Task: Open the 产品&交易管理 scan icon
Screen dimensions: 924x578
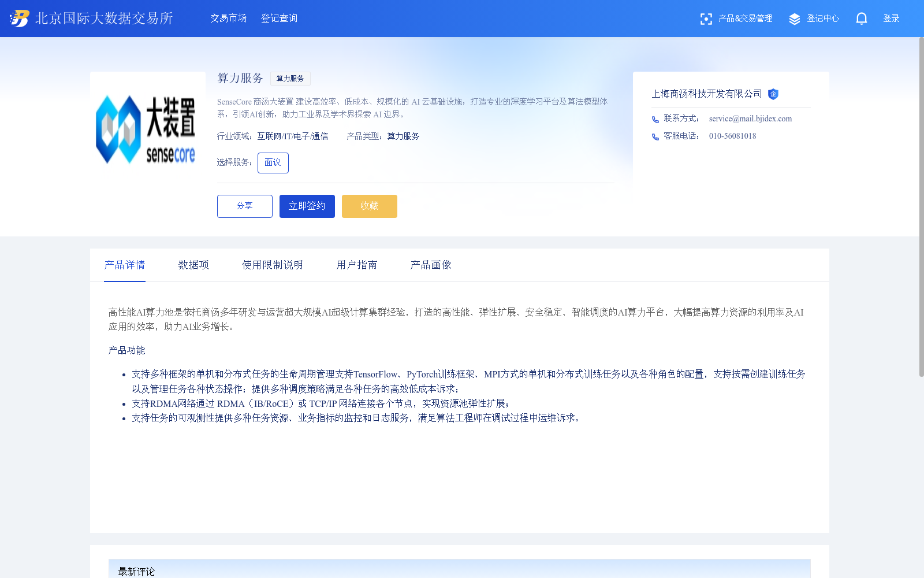Action: (706, 19)
